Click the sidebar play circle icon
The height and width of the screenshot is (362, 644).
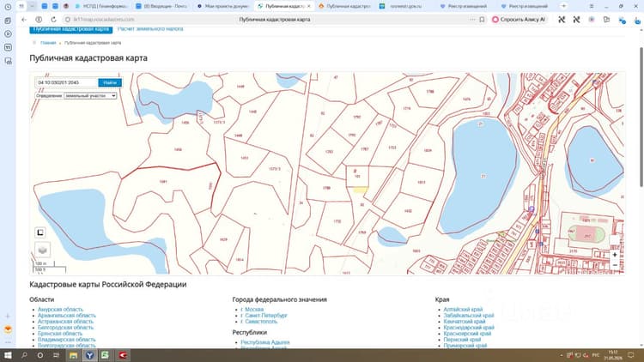tap(8, 34)
